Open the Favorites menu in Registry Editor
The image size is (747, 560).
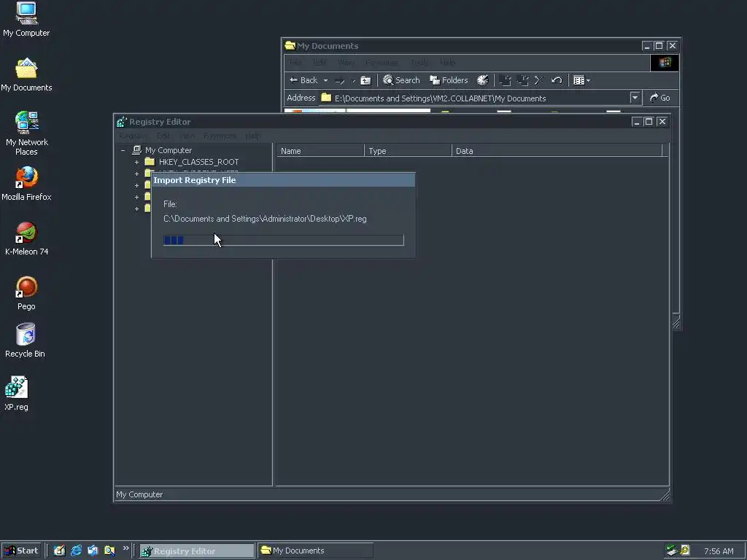point(220,136)
